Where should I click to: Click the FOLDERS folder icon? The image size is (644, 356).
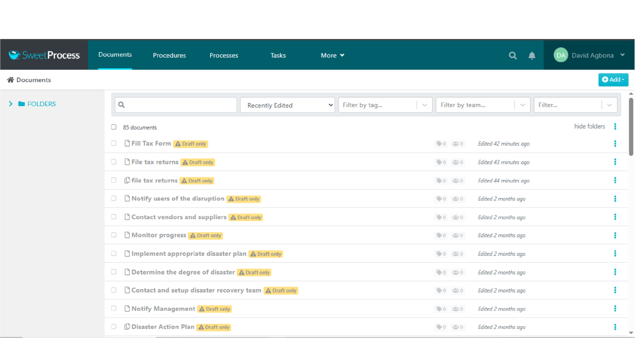[x=21, y=104]
